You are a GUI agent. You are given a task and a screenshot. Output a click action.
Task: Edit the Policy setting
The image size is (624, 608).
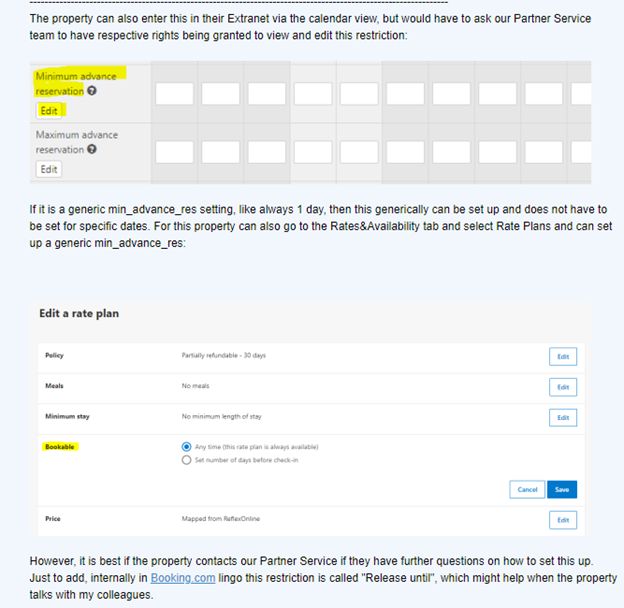tap(563, 357)
